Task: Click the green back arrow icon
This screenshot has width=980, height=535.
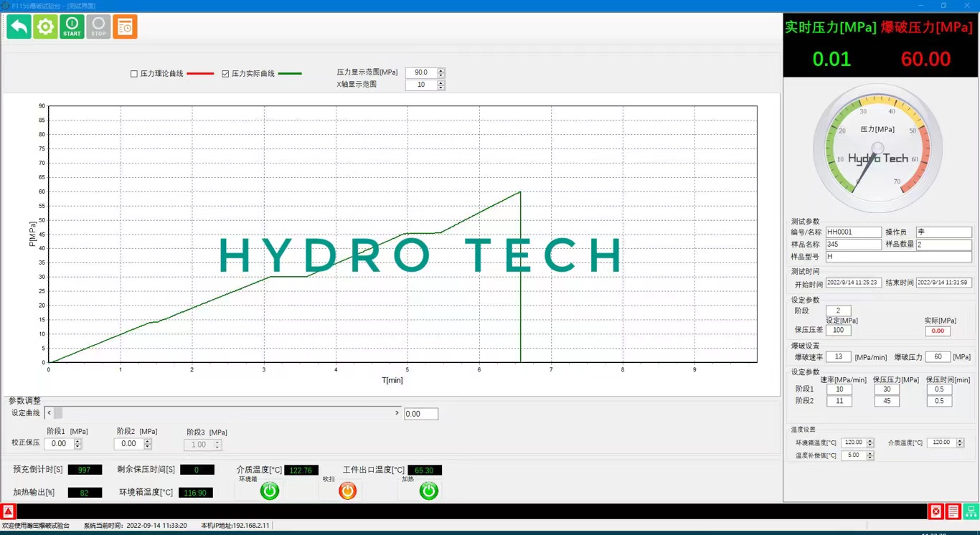Action: tap(19, 27)
